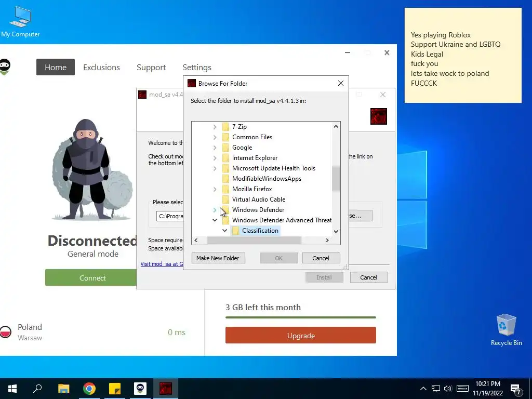Open Sticky Notes taskbar icon
This screenshot has height=399, width=532.
(115, 389)
